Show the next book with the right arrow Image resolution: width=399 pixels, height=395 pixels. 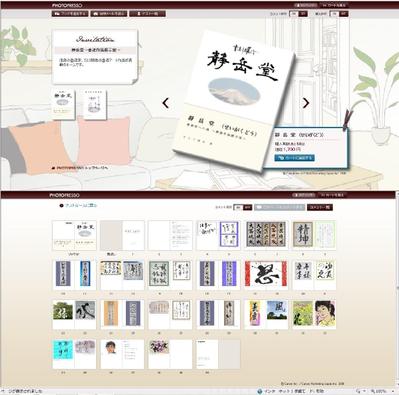[x=306, y=103]
